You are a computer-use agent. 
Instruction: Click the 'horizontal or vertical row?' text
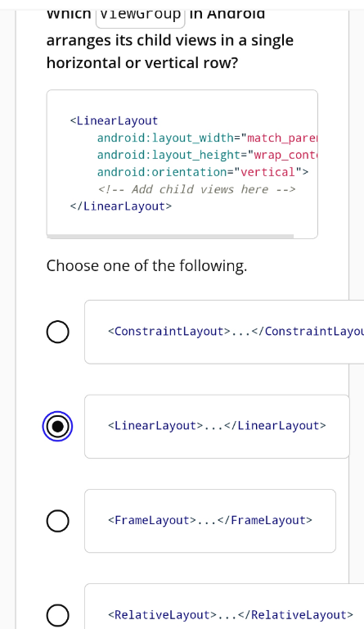click(x=142, y=63)
